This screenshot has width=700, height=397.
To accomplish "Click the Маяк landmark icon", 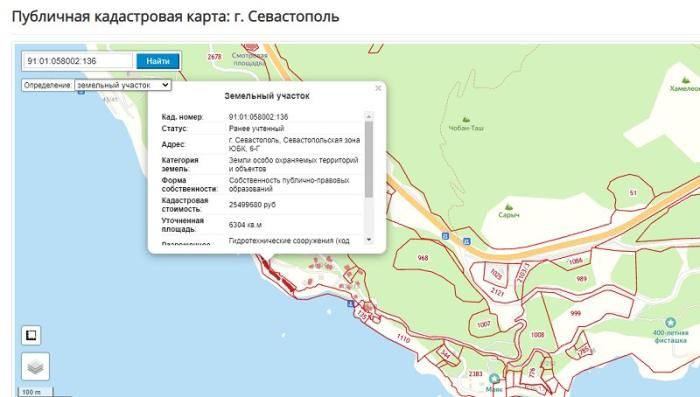I will pos(494,379).
